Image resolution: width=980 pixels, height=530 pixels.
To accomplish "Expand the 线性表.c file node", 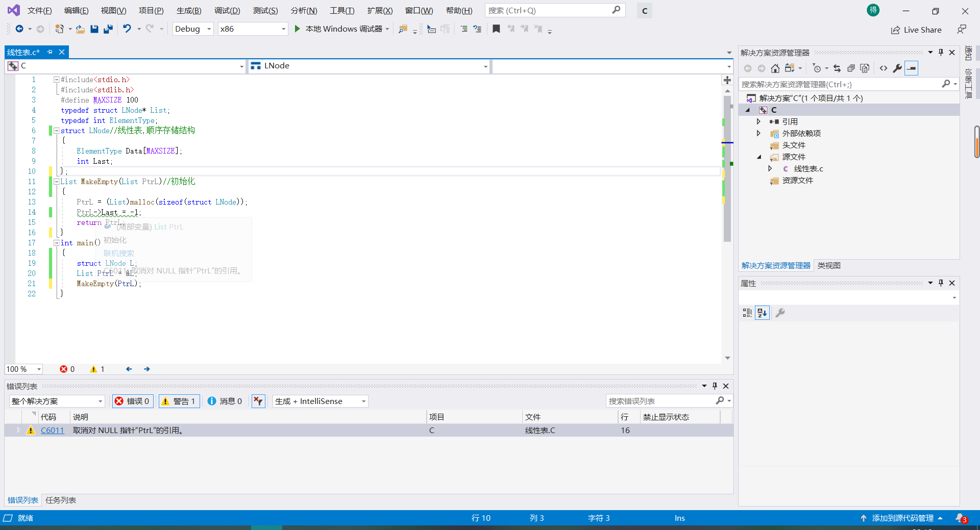I will (x=770, y=169).
